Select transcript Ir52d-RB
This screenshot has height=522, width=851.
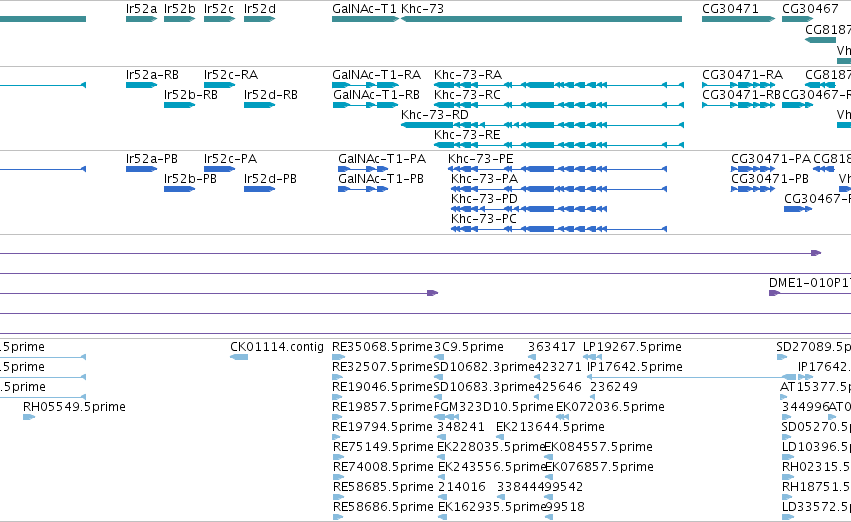[x=259, y=105]
